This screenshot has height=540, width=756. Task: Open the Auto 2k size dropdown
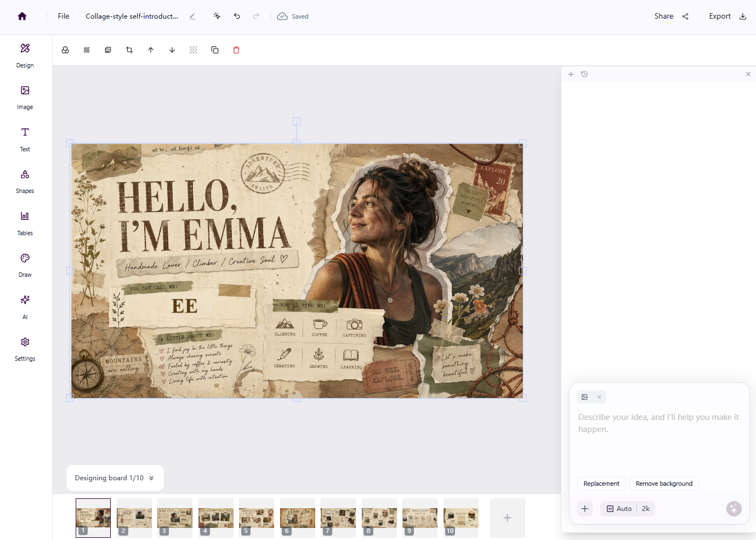coord(628,509)
